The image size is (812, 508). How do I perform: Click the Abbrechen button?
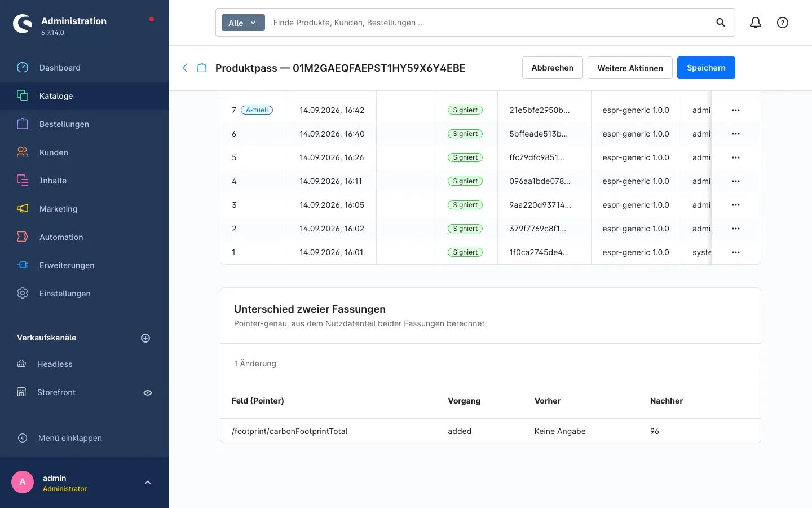(552, 68)
